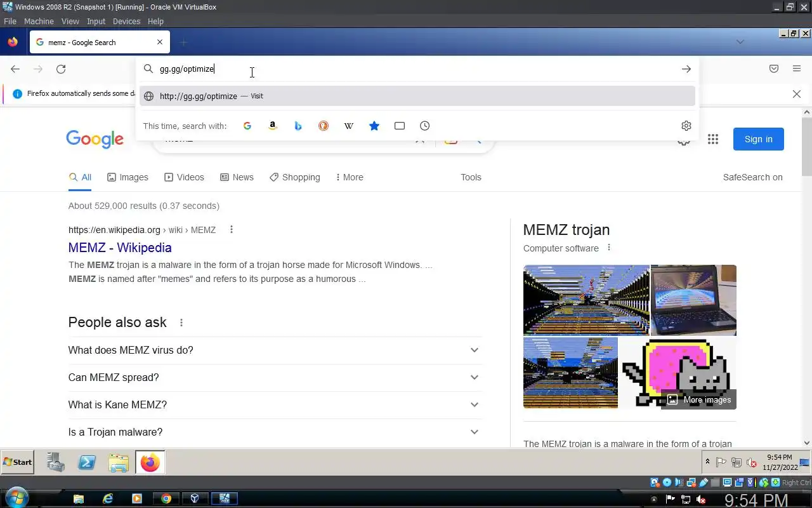The height and width of the screenshot is (508, 812).
Task: Select the http://gg.gg/optimize Visit suggestion
Action: (417, 96)
